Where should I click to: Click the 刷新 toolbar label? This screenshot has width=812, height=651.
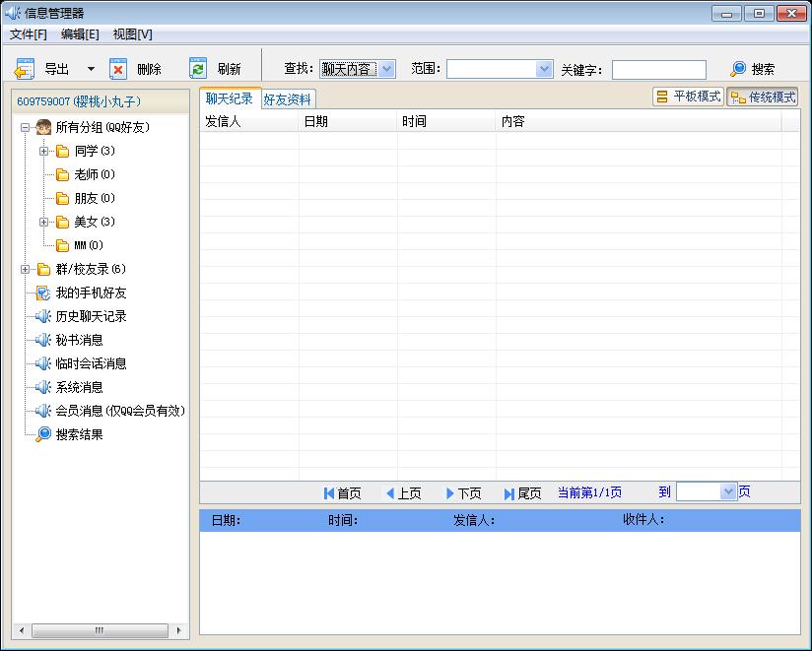click(229, 69)
